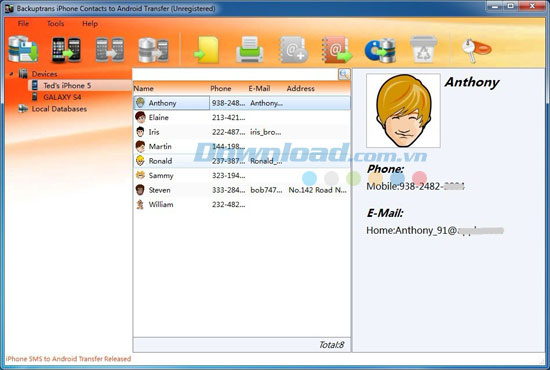Screen dimensions: 550x370
Task: Click William's avatar icon in list
Action: tap(140, 204)
